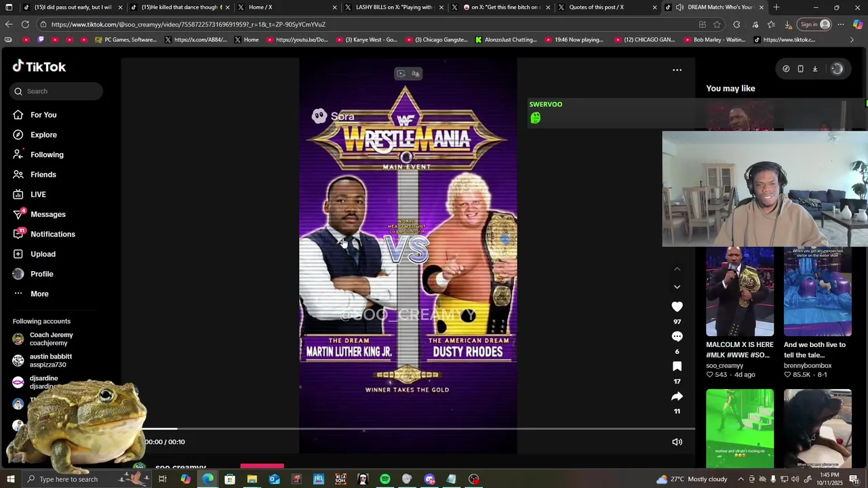The width and height of the screenshot is (868, 488).
Task: Add page to favorites with star icon
Action: 717,24
